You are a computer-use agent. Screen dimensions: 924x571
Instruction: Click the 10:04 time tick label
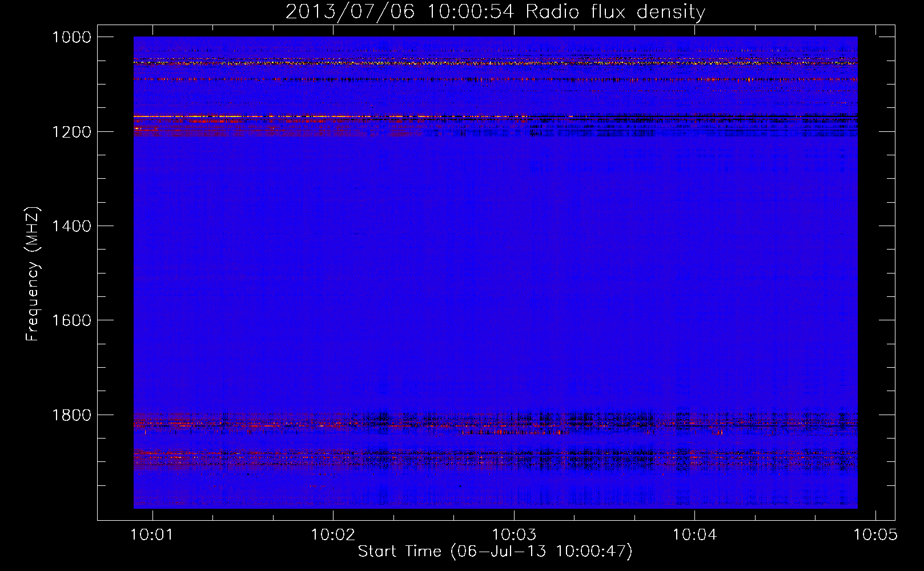(x=694, y=534)
